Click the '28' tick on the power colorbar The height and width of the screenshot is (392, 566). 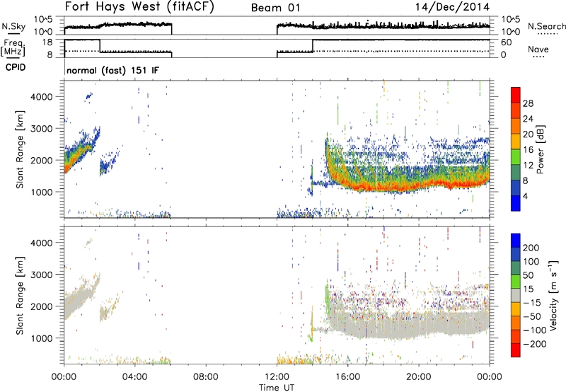pyautogui.click(x=528, y=103)
